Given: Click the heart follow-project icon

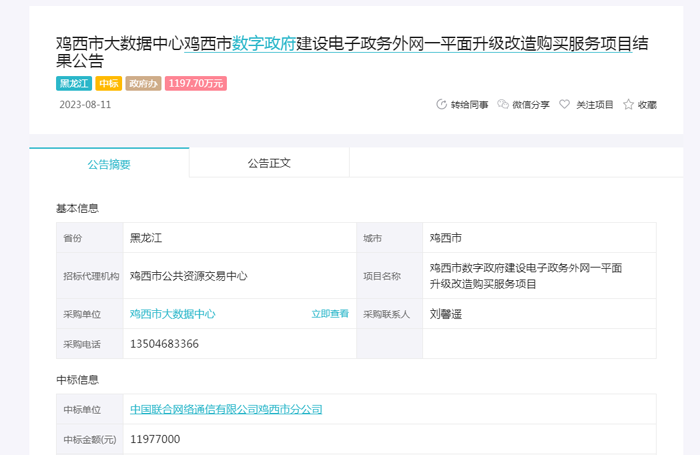Looking at the screenshot, I should pyautogui.click(x=565, y=104).
